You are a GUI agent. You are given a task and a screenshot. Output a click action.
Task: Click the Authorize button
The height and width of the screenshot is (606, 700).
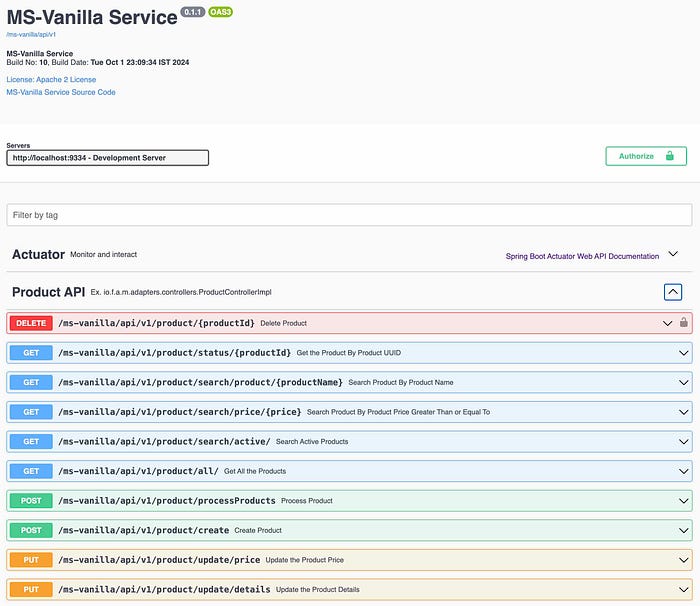[x=646, y=156]
